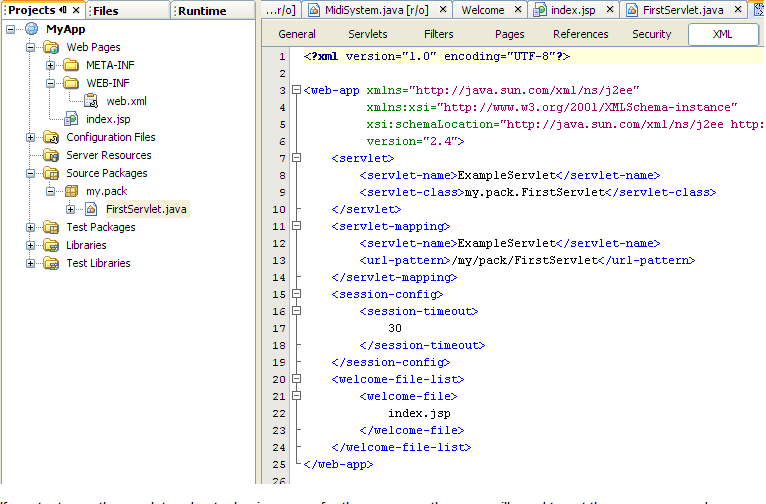This screenshot has height=504, width=766.
Task: Expand the Configuration Files node
Action: point(30,137)
